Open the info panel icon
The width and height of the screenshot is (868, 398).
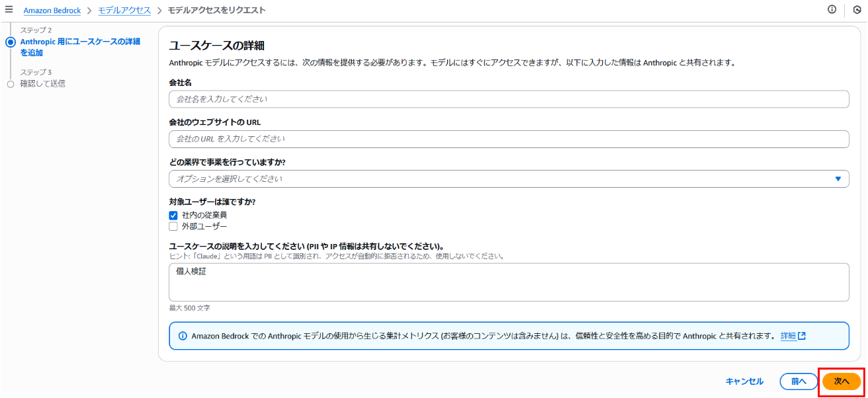(832, 9)
